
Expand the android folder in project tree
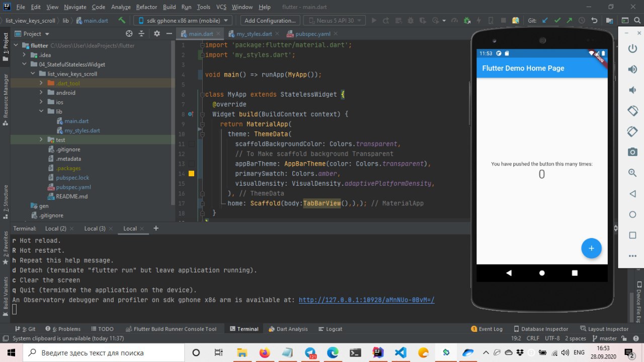point(41,93)
